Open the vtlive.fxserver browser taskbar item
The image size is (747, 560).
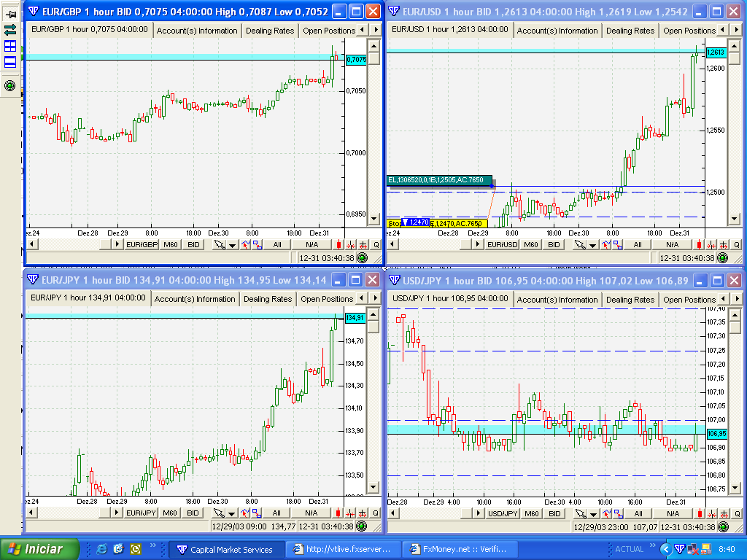pyautogui.click(x=344, y=550)
